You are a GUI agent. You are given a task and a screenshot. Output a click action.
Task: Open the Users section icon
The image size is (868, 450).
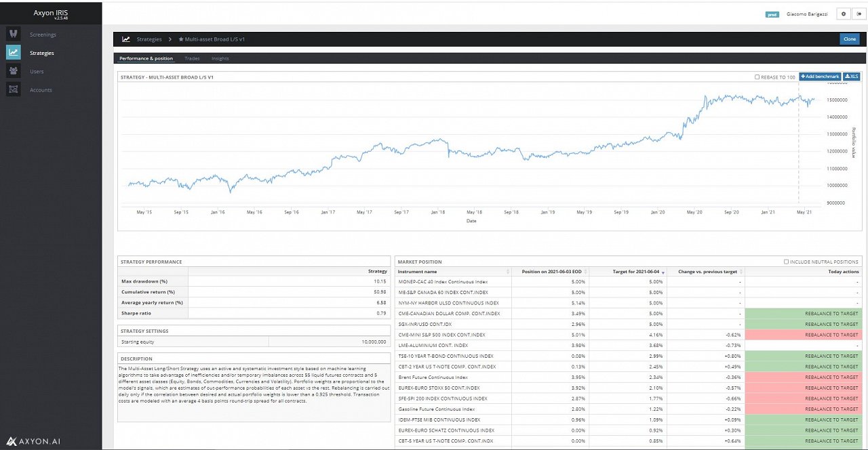tap(14, 71)
